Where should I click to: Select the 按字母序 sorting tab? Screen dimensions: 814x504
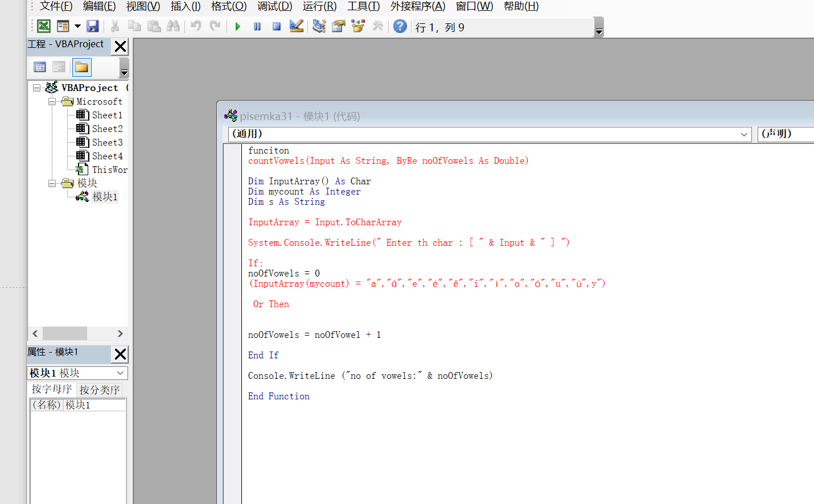(x=52, y=389)
